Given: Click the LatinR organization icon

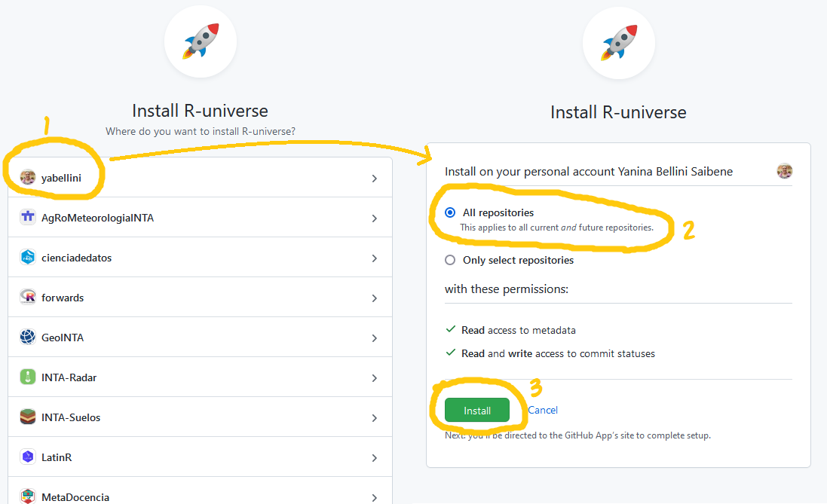Looking at the screenshot, I should (x=28, y=457).
